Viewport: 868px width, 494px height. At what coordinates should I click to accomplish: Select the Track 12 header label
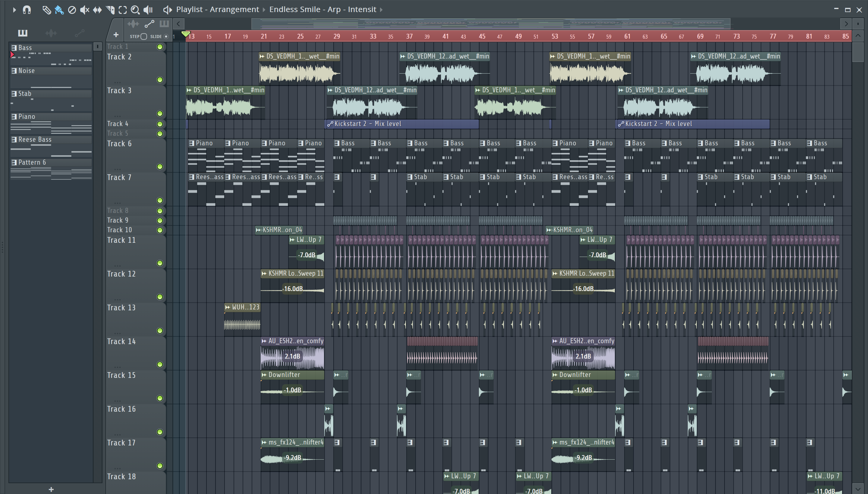pos(121,274)
